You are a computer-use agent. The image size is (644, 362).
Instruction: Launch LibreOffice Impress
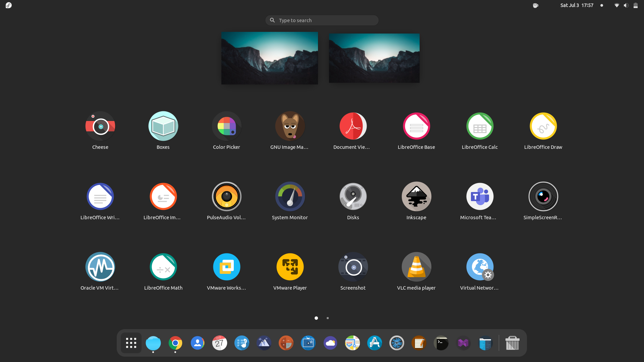pos(163,197)
